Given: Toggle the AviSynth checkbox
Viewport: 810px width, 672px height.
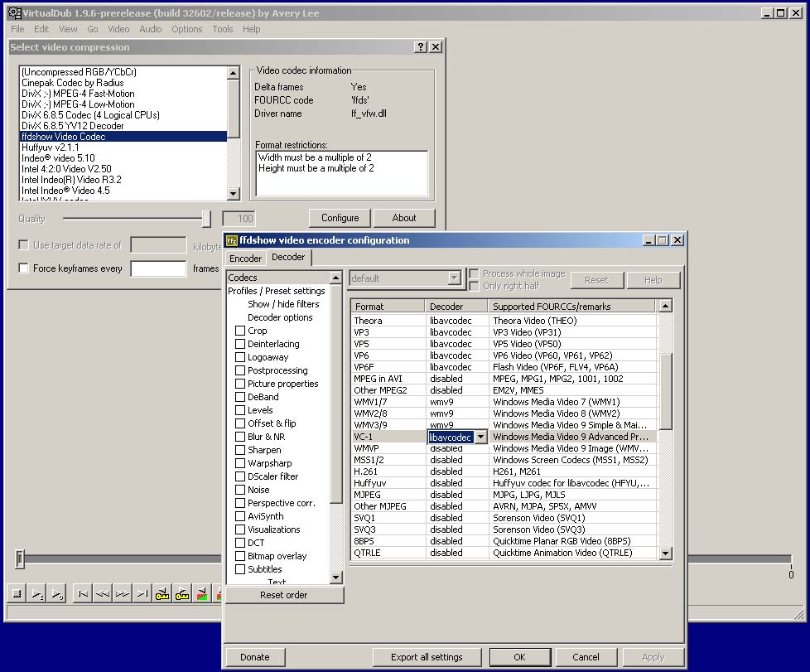Looking at the screenshot, I should pyautogui.click(x=240, y=516).
